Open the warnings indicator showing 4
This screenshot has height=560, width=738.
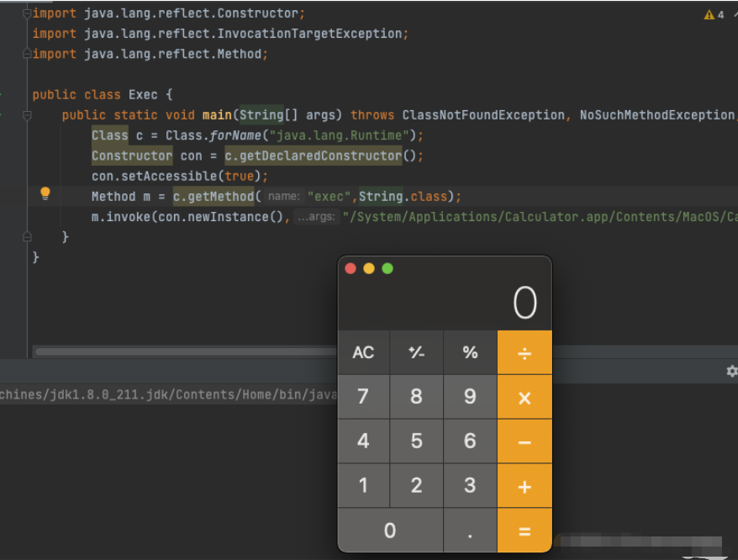click(x=714, y=15)
